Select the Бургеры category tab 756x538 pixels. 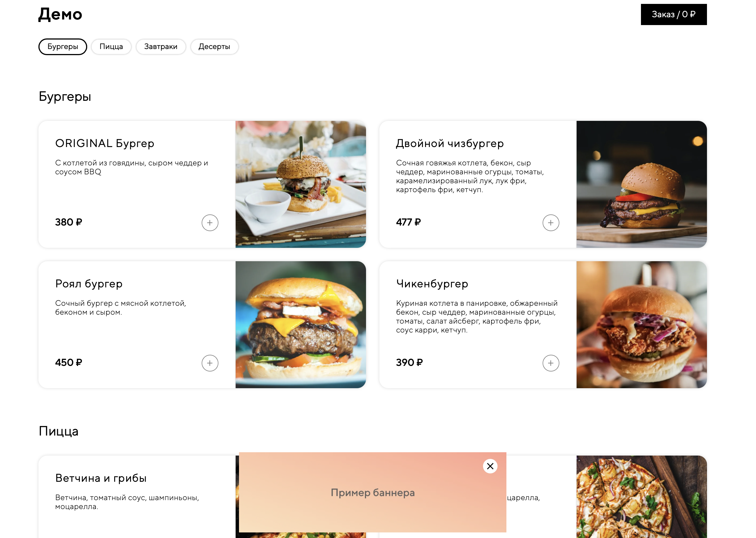click(63, 47)
